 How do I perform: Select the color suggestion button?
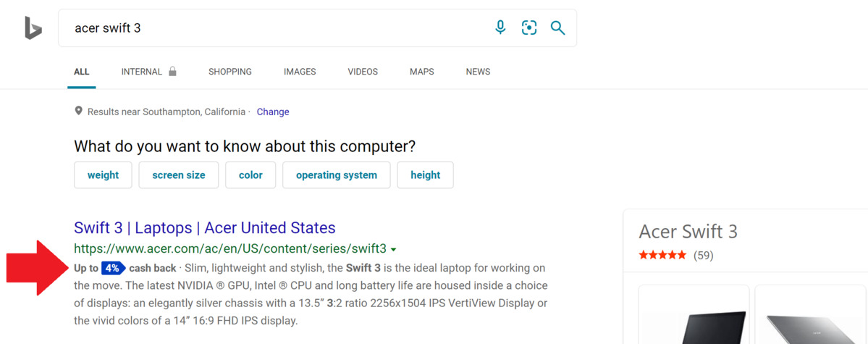click(250, 175)
